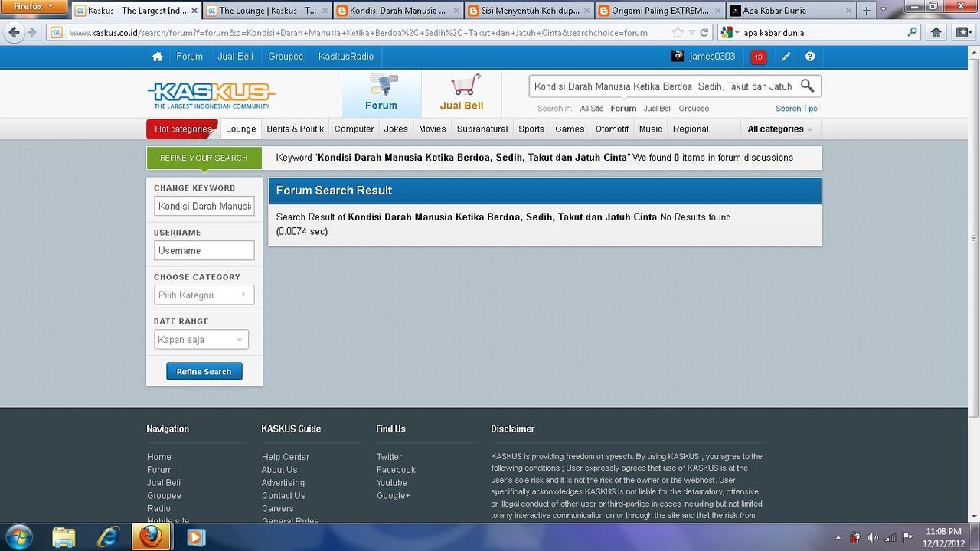This screenshot has width=980, height=551.
Task: Switch to the Kondisi Darah Manusia browser tab
Action: [x=398, y=11]
